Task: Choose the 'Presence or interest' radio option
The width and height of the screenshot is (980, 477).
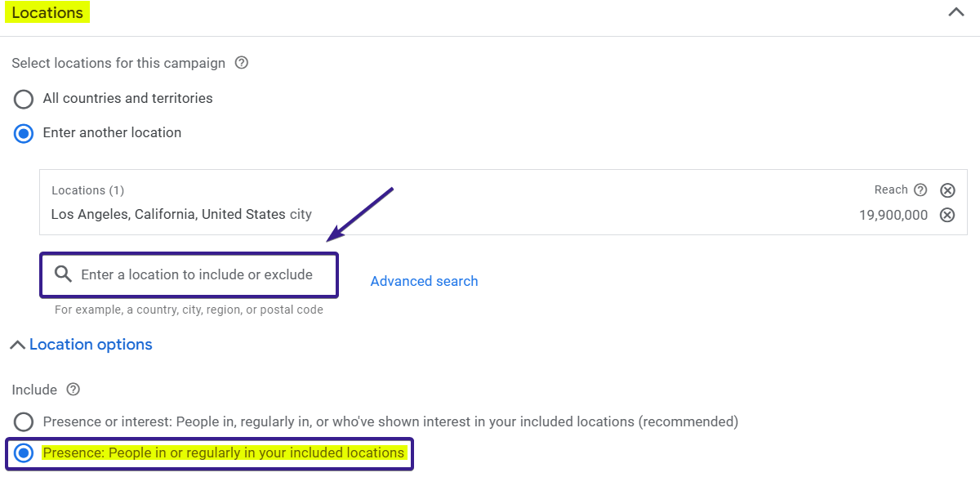Action: click(x=24, y=422)
